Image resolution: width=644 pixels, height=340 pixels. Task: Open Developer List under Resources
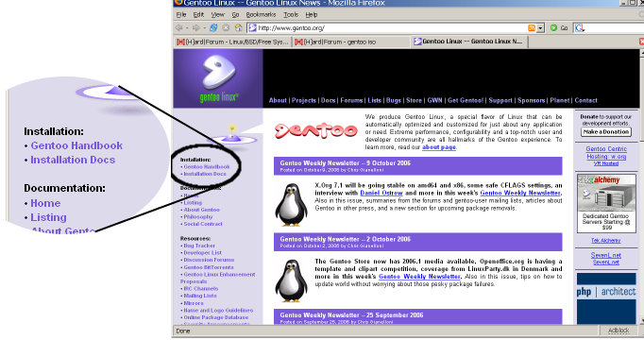click(x=202, y=252)
